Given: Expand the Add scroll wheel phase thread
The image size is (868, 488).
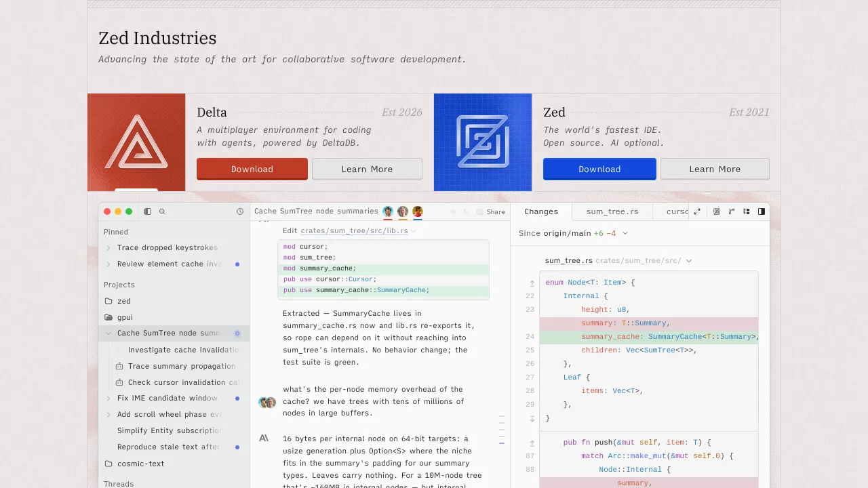Looking at the screenshot, I should coord(108,415).
